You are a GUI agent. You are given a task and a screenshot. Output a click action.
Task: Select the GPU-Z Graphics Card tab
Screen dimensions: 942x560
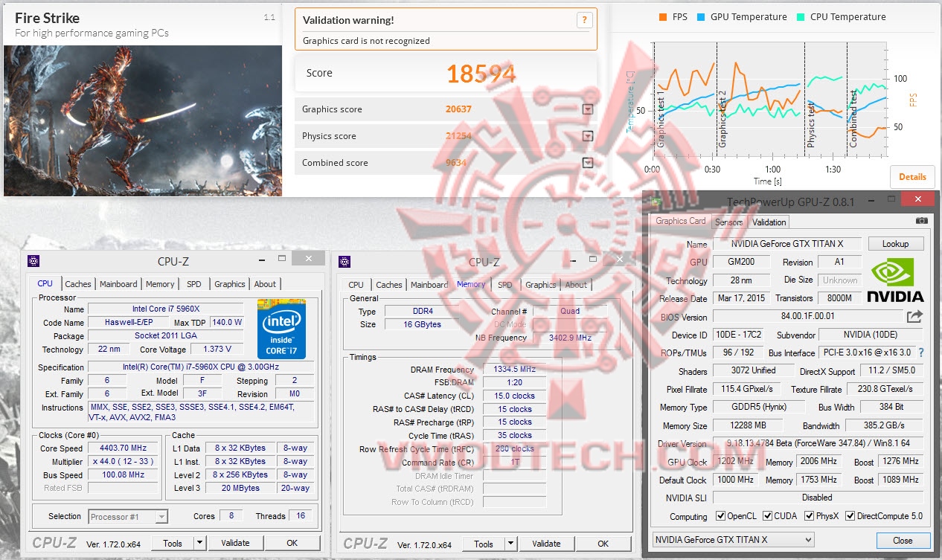(680, 221)
